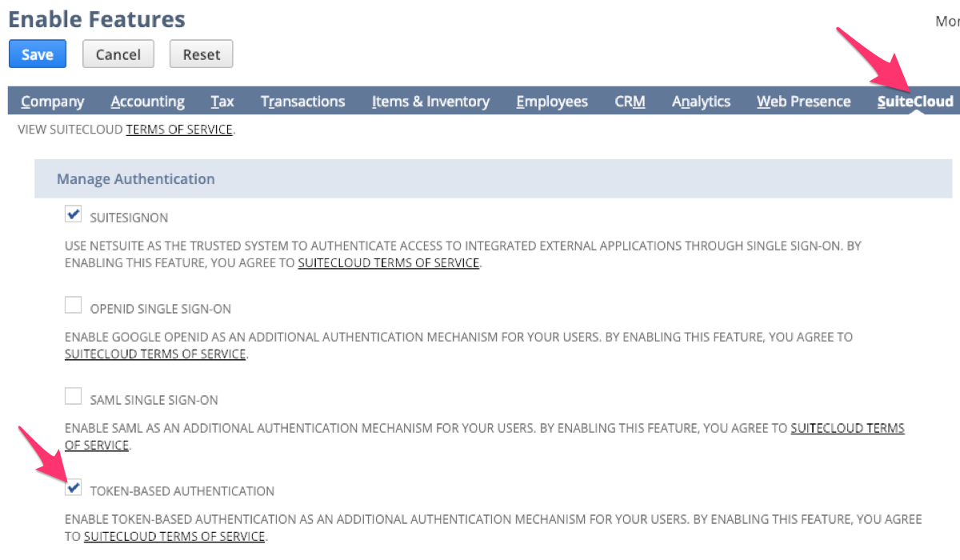960x560 pixels.
Task: Click the OPENID SINGLE SIGN-ON label
Action: pyautogui.click(x=161, y=309)
